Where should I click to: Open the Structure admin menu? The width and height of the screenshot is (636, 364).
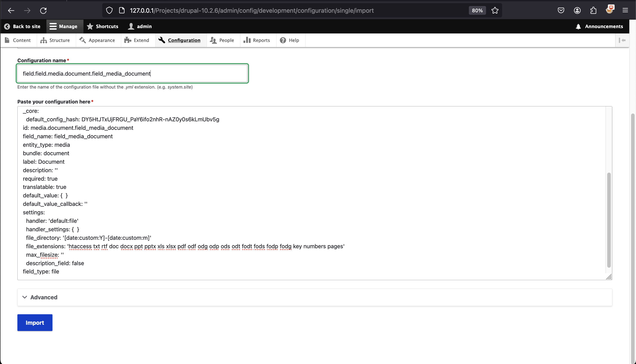[55, 40]
